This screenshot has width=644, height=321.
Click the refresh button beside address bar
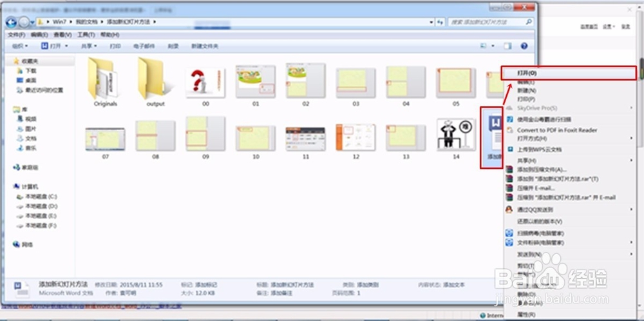(440, 22)
